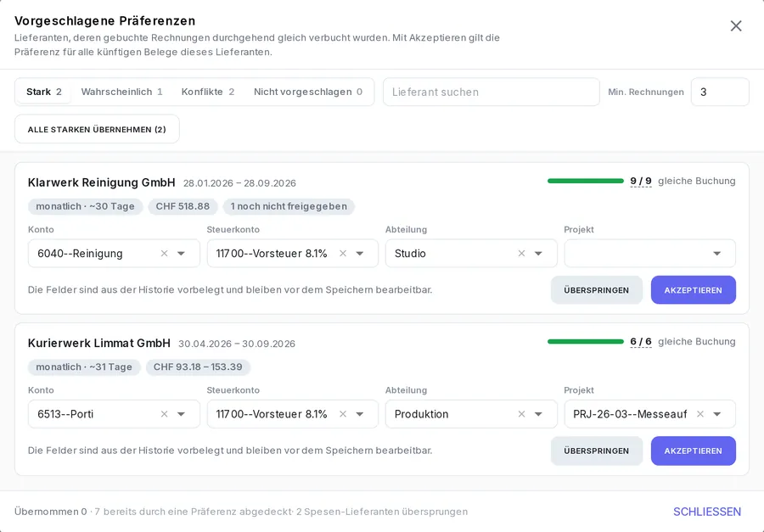Click date range 30.04.2026 – 30.09.2026
The image size is (764, 532).
click(x=237, y=344)
